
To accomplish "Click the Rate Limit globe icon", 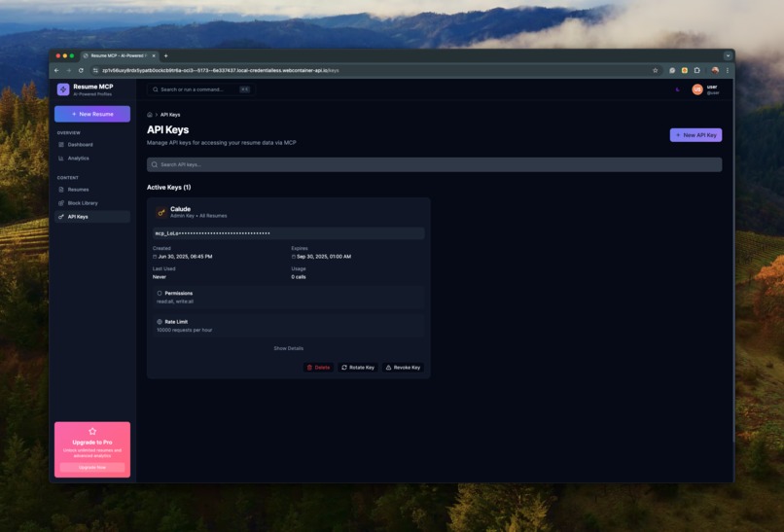I will tap(160, 322).
